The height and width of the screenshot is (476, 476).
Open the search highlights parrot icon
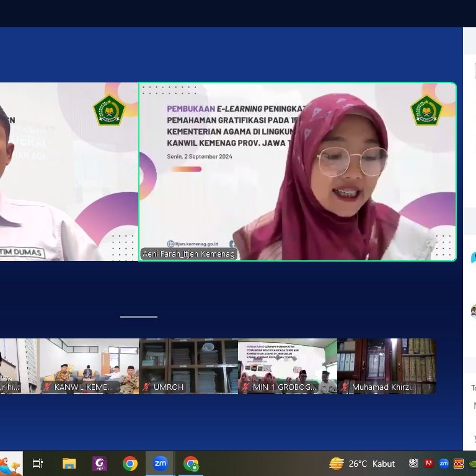click(x=11, y=464)
